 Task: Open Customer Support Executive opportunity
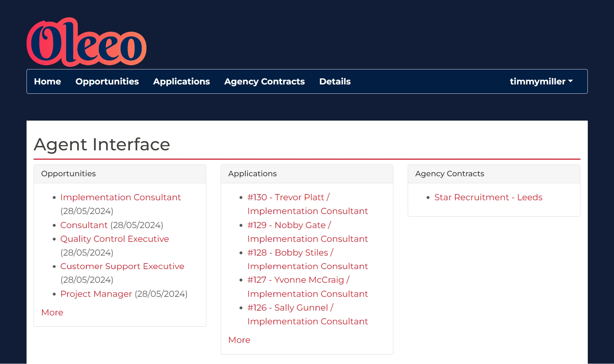(122, 266)
